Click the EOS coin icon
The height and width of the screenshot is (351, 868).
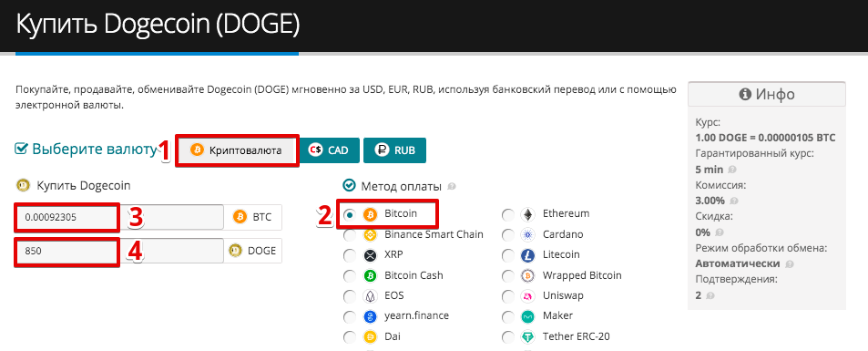370,296
